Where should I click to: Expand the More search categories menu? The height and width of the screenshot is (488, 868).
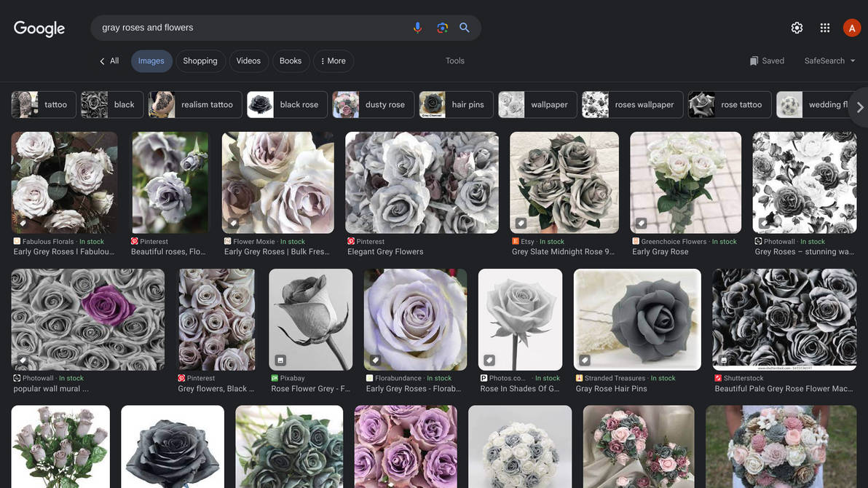334,61
